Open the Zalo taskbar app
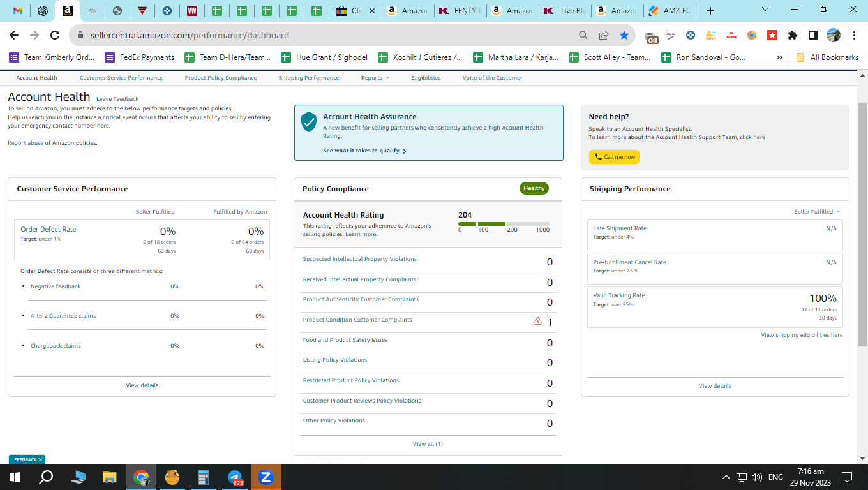The width and height of the screenshot is (868, 490). 266,477
